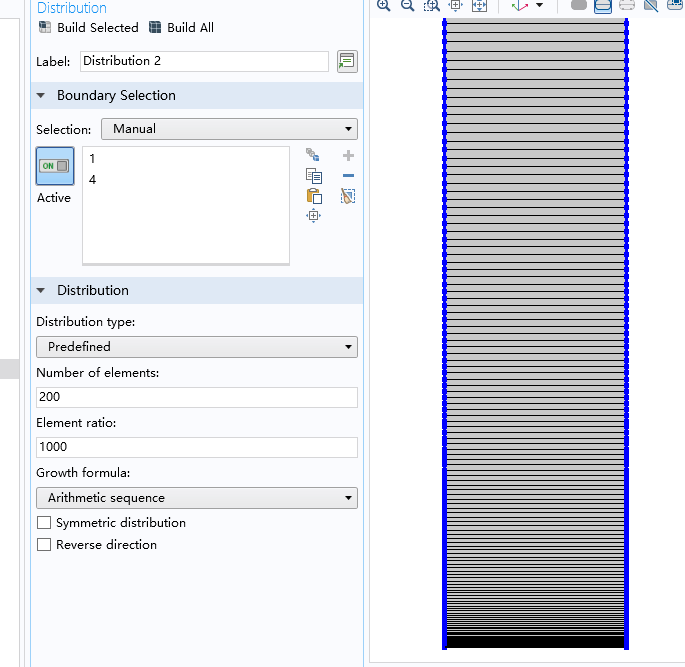The width and height of the screenshot is (685, 667).
Task: Click the right blue boundary in graphics
Action: (626, 334)
